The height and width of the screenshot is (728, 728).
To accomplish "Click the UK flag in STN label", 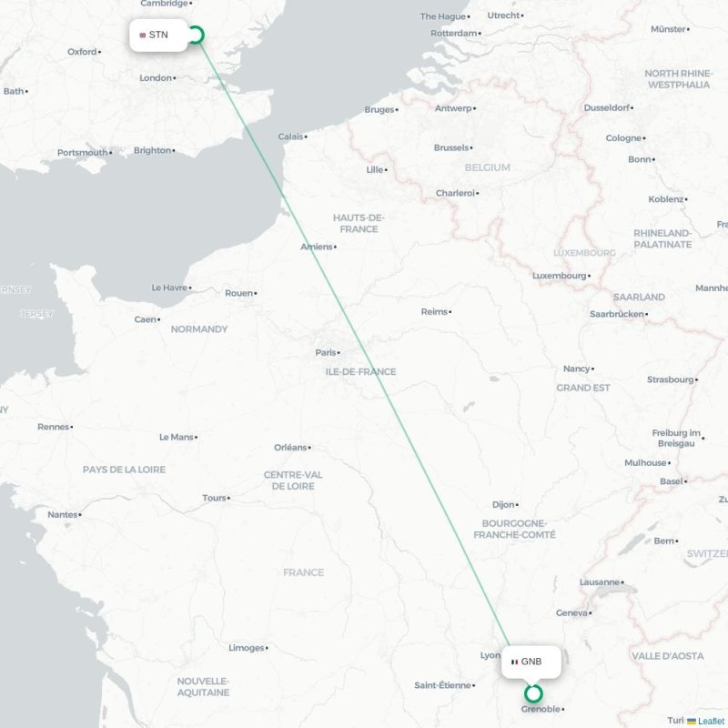I will click(x=143, y=35).
